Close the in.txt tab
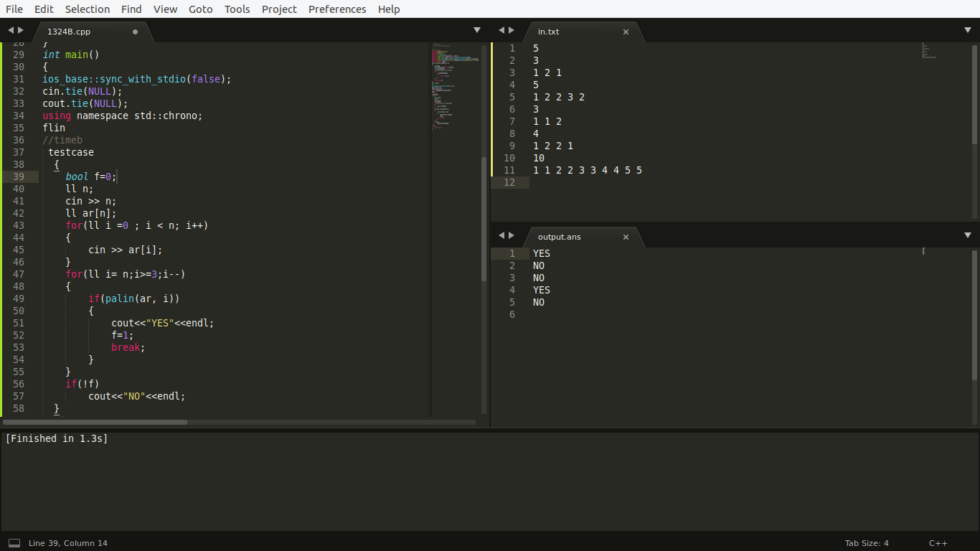 click(626, 32)
